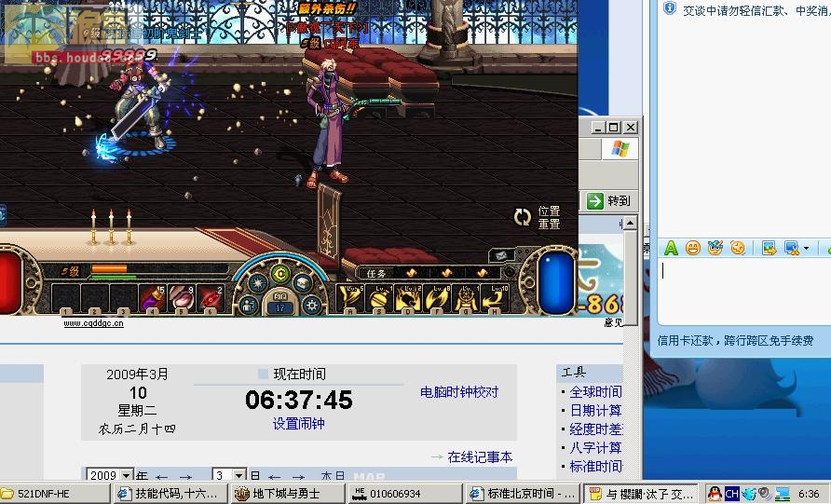Switch to 标准北京时间 taskbar window
Viewport: 831px width, 504px height.
coord(523,494)
